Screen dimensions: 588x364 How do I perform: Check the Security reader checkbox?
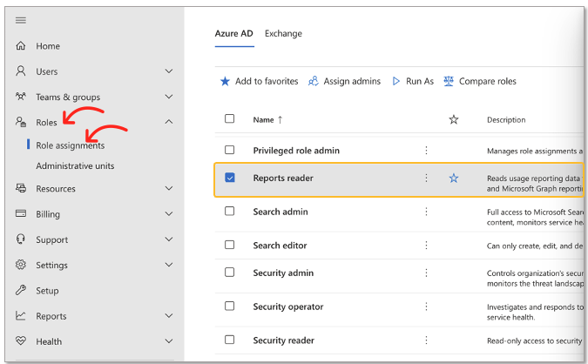(x=229, y=340)
